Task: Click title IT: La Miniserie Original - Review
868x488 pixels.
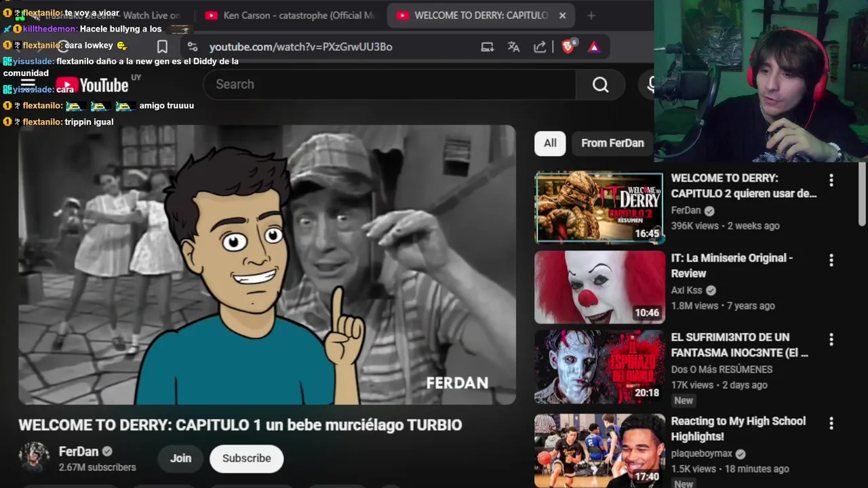Action: click(x=732, y=266)
